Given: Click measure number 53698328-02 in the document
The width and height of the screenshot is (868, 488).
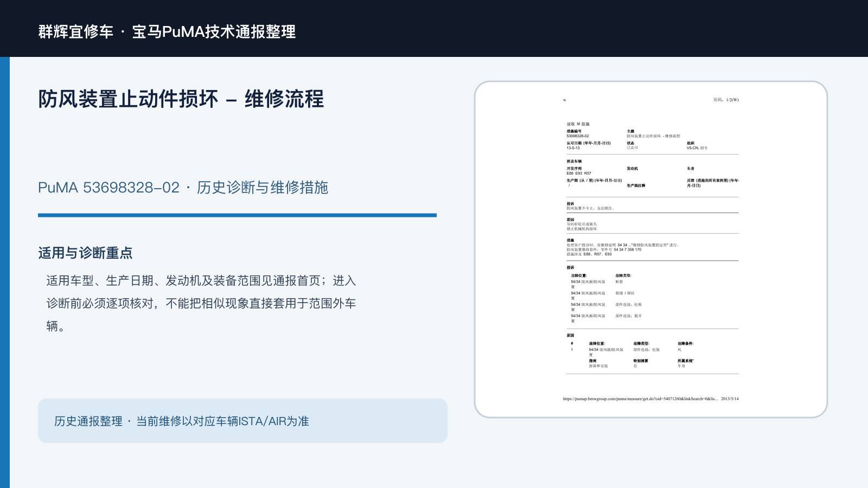Looking at the screenshot, I should 578,136.
